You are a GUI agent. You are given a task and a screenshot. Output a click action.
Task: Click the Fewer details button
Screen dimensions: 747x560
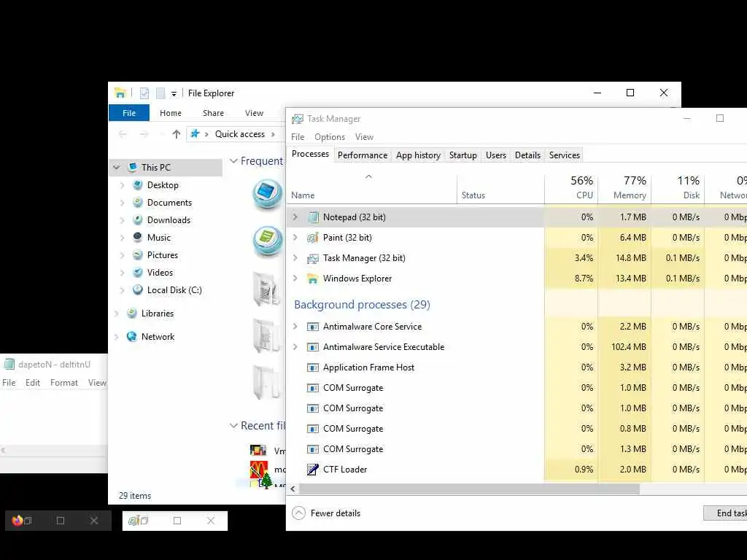[326, 513]
